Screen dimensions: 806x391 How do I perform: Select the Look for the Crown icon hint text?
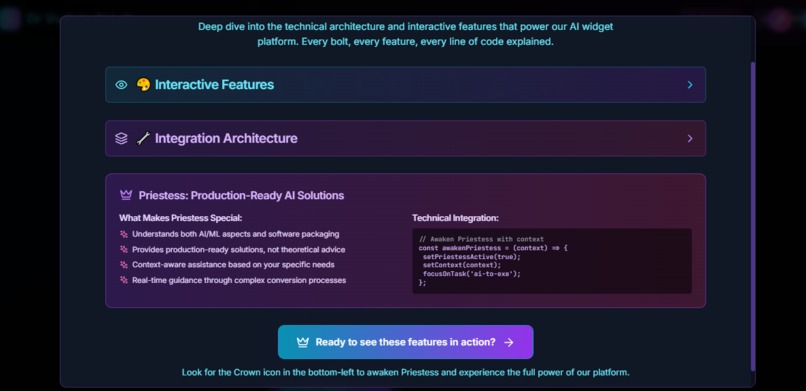click(x=406, y=372)
